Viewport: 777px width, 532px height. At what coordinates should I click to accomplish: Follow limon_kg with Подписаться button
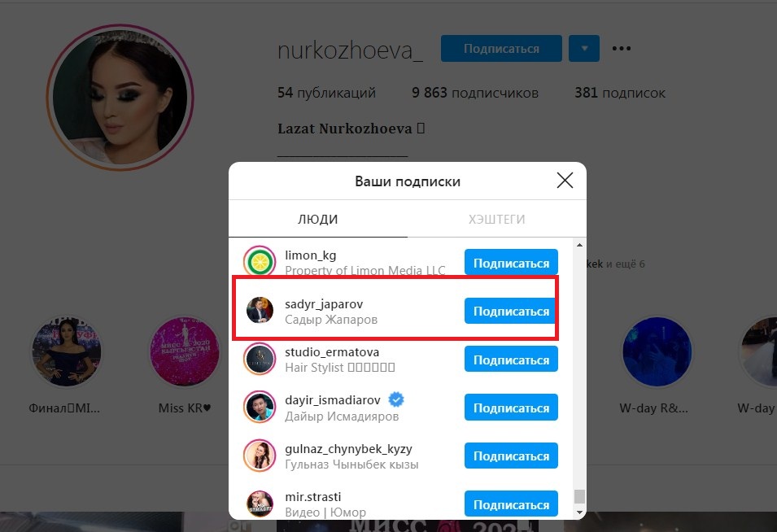[511, 263]
